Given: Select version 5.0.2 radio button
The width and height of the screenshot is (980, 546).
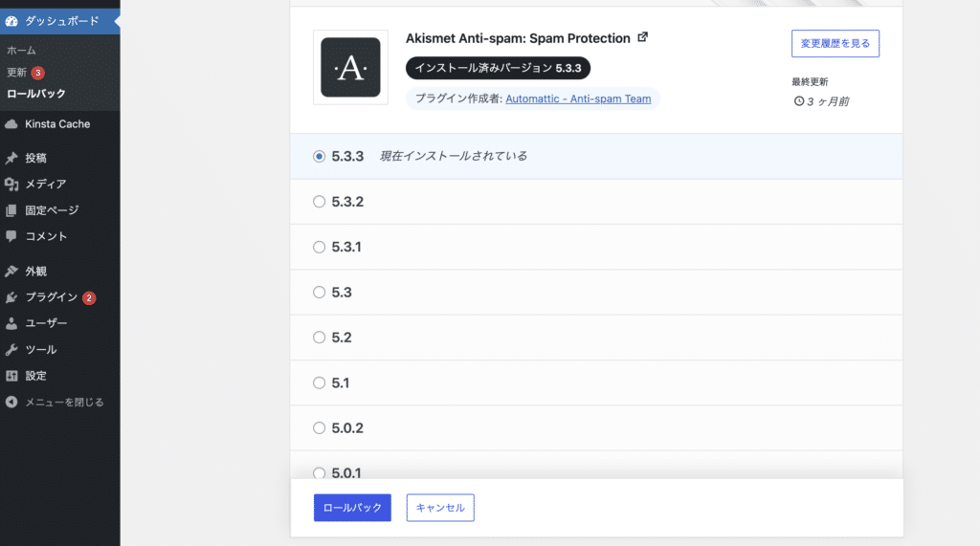Looking at the screenshot, I should click(x=320, y=427).
